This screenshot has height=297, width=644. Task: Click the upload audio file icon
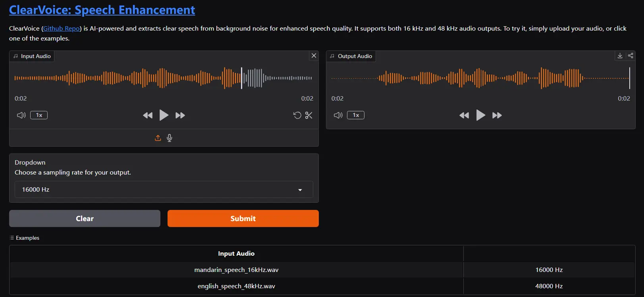click(158, 138)
